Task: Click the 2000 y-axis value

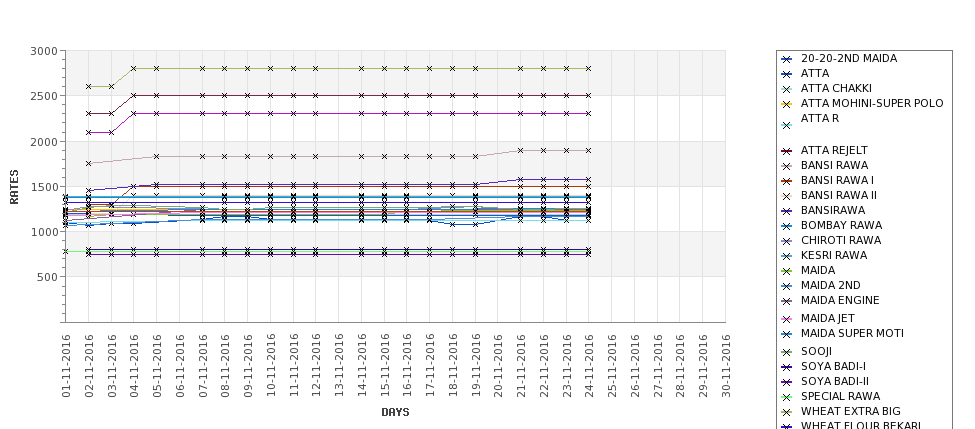Action: [44, 142]
